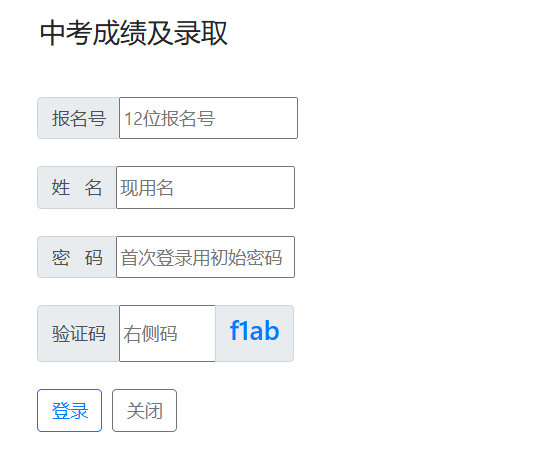Select the gray 验证码 addon box
Image resolution: width=544 pixels, height=456 pixels.
tap(78, 333)
